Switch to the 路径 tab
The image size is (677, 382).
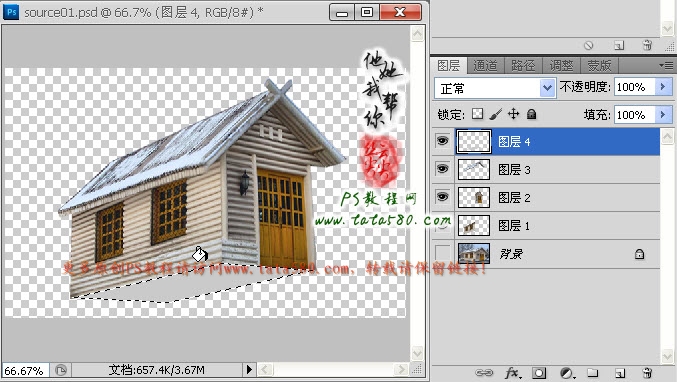[x=523, y=66]
